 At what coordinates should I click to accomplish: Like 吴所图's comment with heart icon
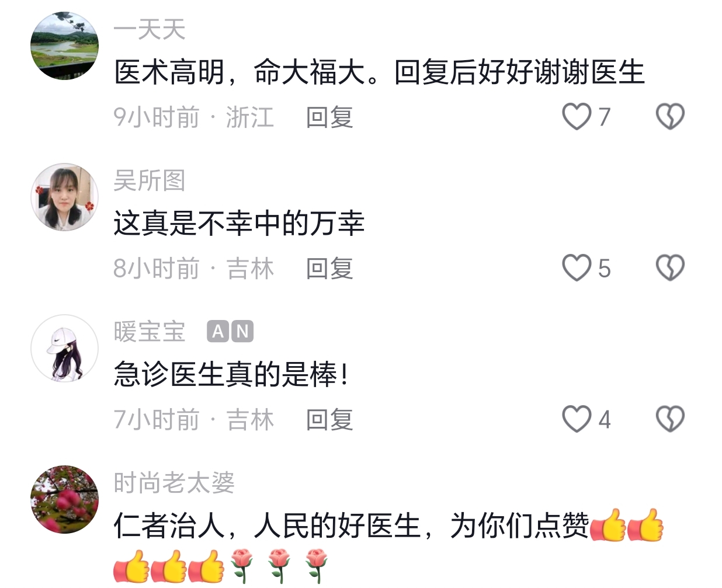(x=577, y=267)
